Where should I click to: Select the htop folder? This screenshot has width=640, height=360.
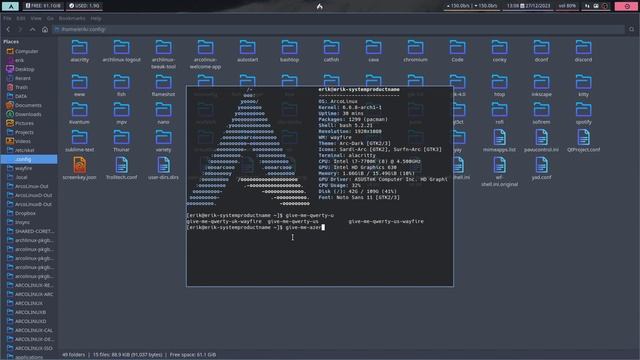tap(500, 86)
